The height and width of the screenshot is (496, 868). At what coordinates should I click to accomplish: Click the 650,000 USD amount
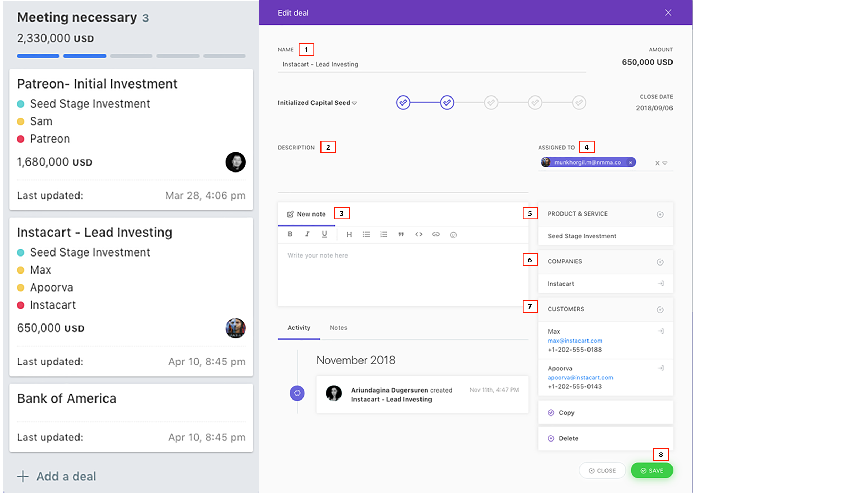(x=647, y=62)
